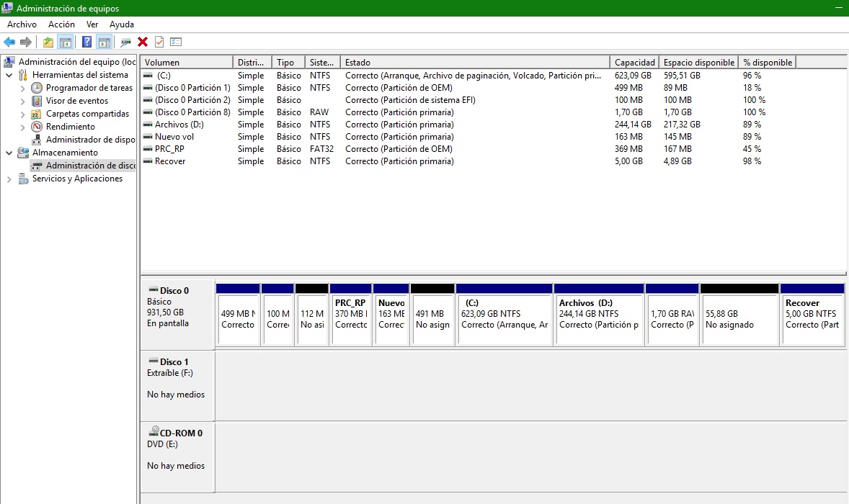Sort by % disponible column header

click(768, 62)
